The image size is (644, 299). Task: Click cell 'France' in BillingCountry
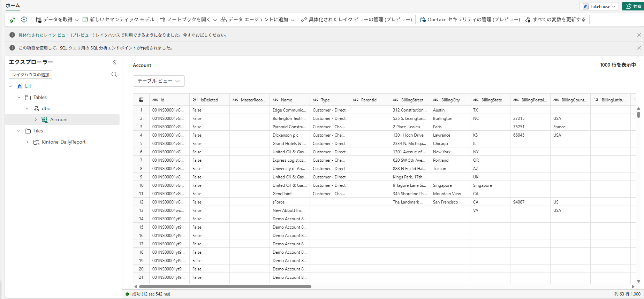click(x=570, y=127)
